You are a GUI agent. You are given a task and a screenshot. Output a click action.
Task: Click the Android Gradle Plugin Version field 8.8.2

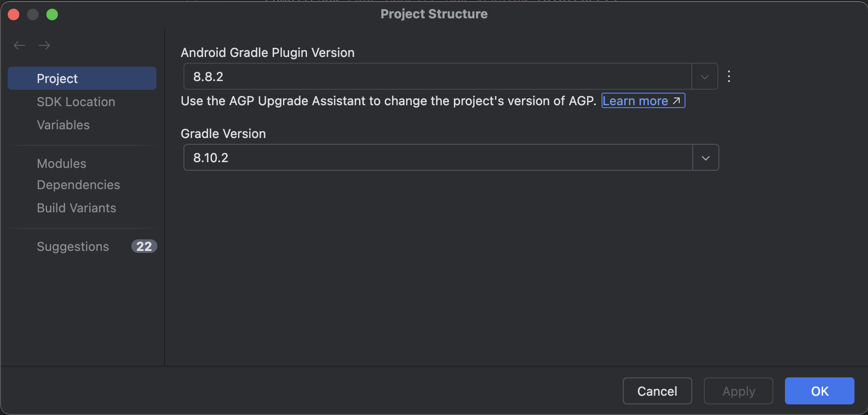[x=438, y=77]
